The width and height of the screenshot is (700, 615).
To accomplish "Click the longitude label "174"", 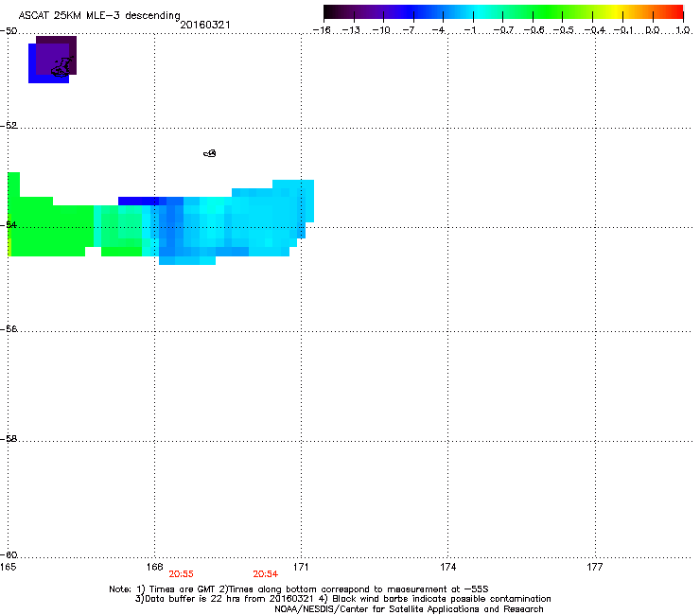I will click(447, 567).
